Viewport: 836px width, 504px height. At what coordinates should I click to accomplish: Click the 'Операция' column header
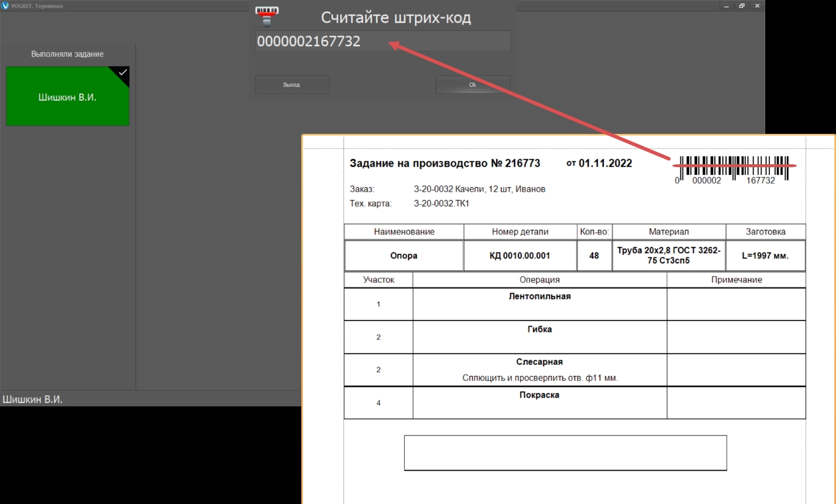coord(539,279)
